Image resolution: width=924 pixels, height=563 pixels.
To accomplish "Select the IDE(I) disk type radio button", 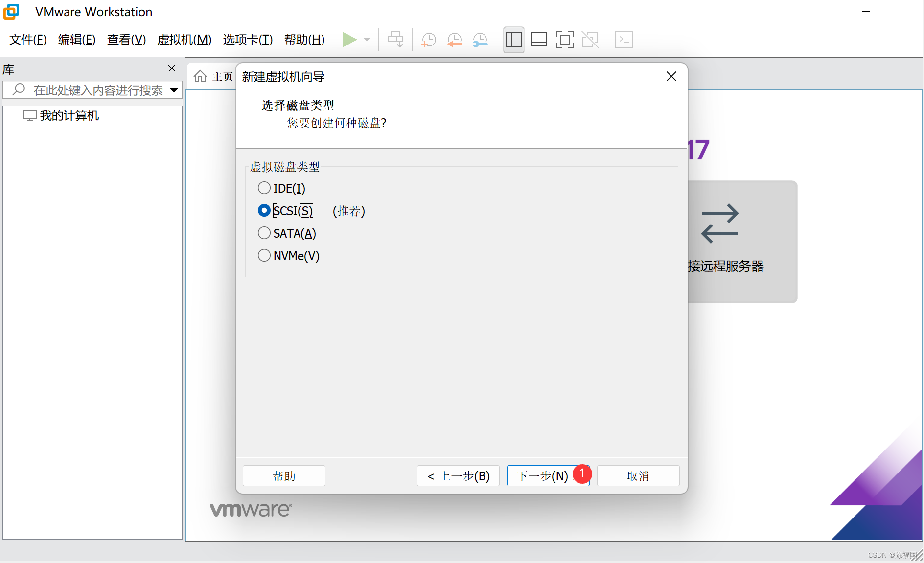I will [x=264, y=188].
